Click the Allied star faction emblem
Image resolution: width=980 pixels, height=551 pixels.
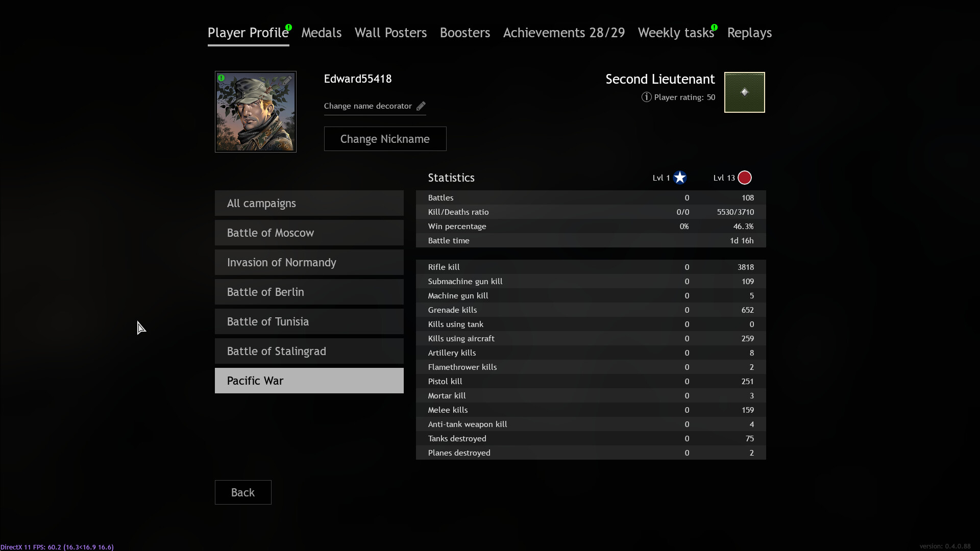(x=680, y=178)
